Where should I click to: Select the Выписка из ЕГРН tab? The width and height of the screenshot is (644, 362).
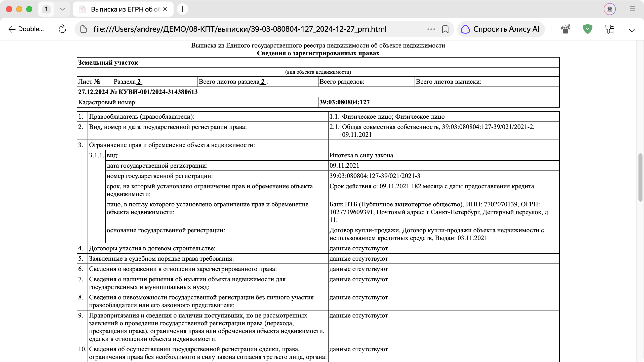tap(123, 9)
